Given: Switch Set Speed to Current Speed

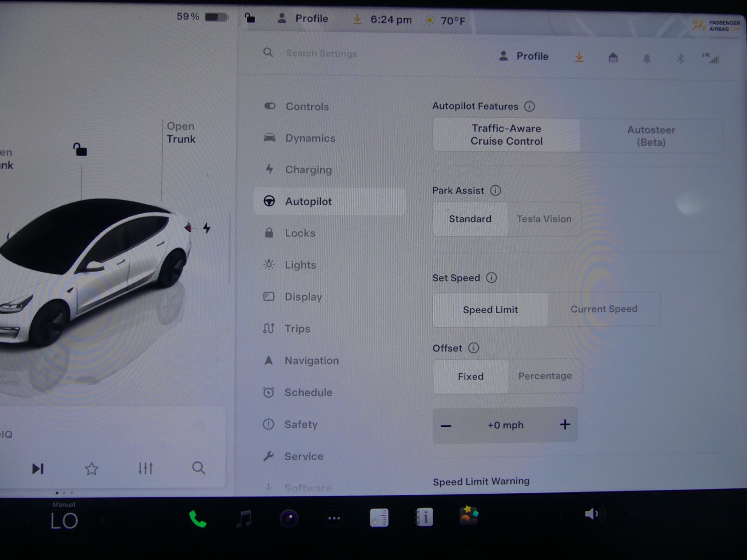Looking at the screenshot, I should click(603, 309).
